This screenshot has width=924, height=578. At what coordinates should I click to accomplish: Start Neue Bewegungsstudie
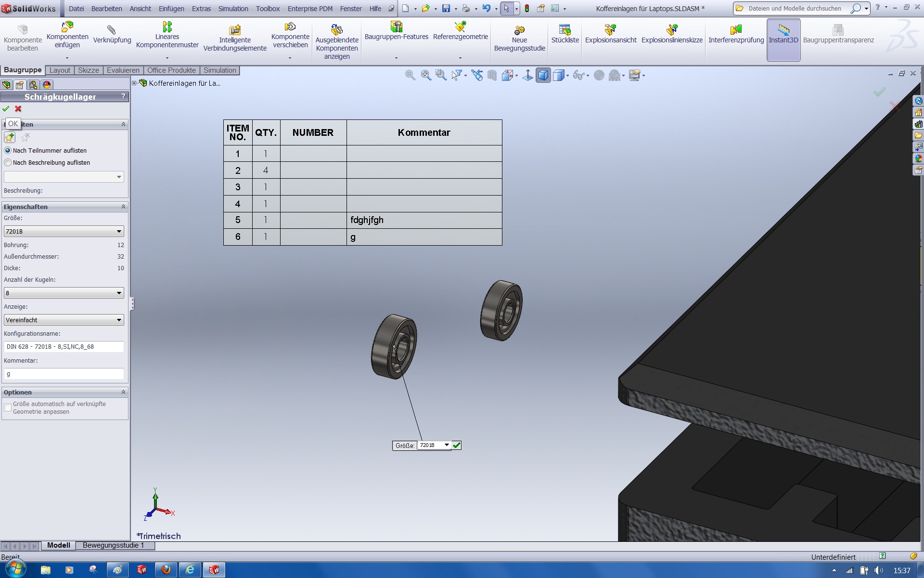click(x=519, y=39)
